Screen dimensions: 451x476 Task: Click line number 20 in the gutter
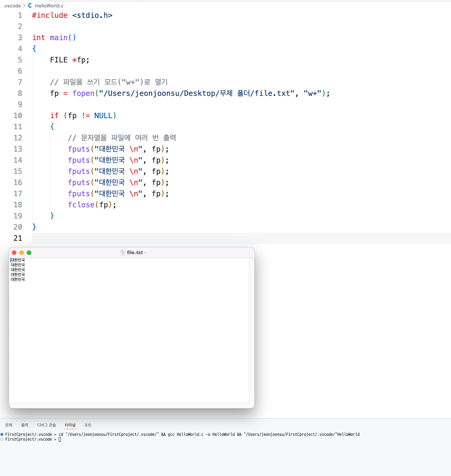point(18,227)
